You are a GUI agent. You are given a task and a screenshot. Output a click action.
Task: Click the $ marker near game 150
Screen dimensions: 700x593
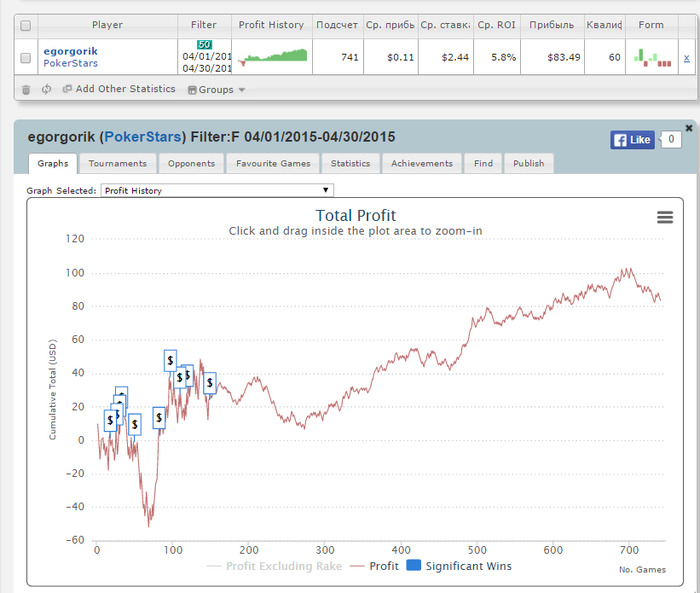coord(210,383)
